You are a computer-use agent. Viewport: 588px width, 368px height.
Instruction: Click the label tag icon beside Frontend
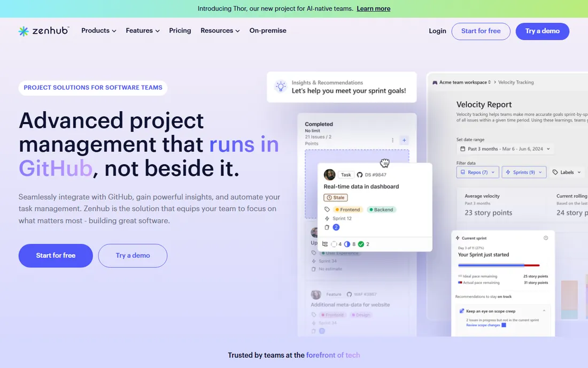[327, 209]
